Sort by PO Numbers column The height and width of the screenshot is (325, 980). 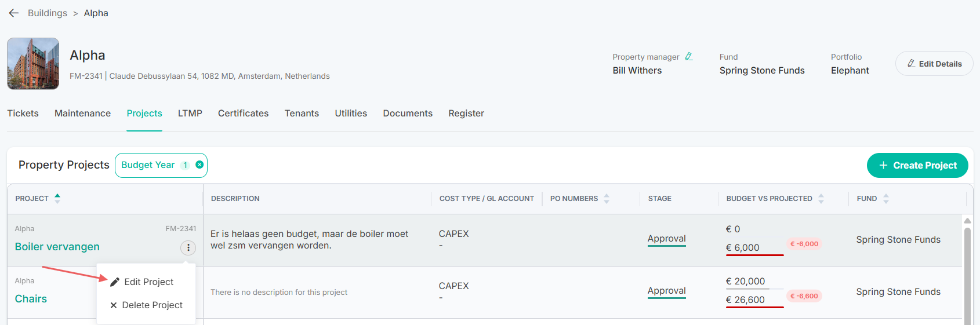pyautogui.click(x=607, y=199)
